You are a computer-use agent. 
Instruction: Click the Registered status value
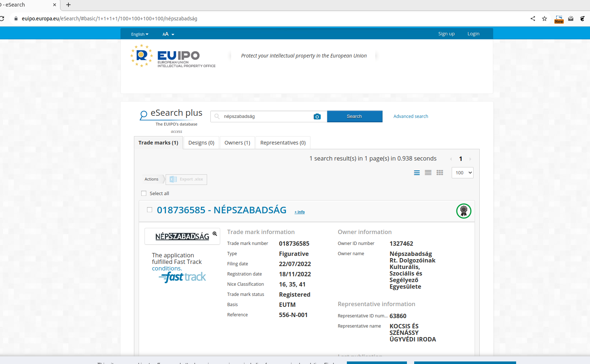[294, 294]
